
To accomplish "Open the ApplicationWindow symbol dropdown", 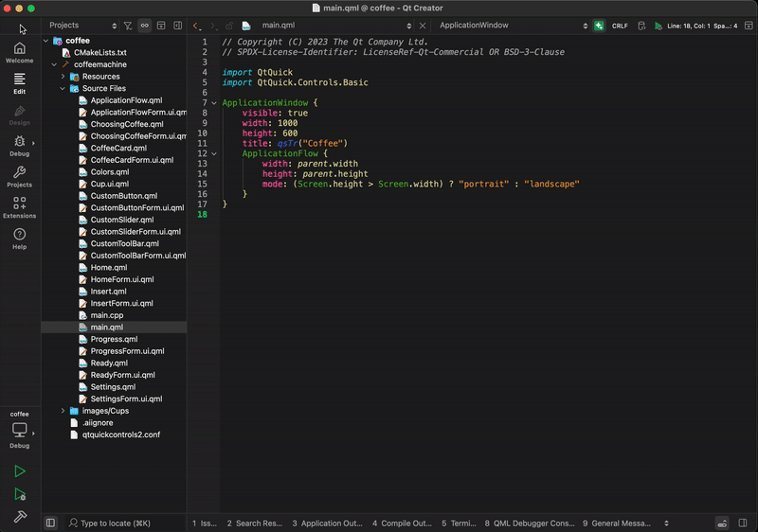I will point(514,26).
